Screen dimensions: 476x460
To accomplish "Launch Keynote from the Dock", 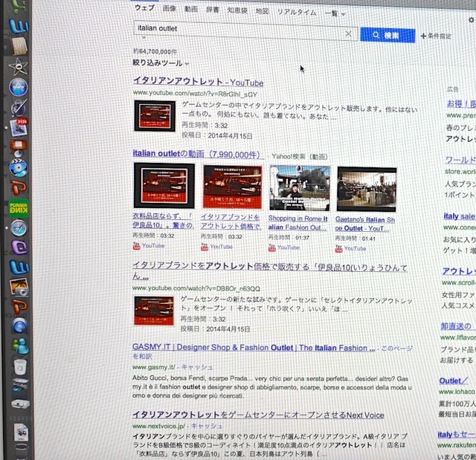I will [19, 148].
